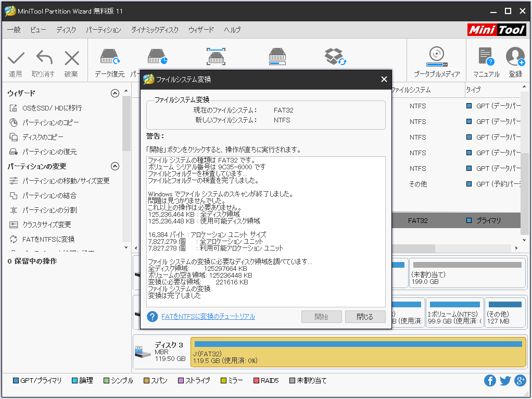Click the blue help question mark icon
Image resolution: width=532 pixels, height=399 pixels.
pos(152,317)
